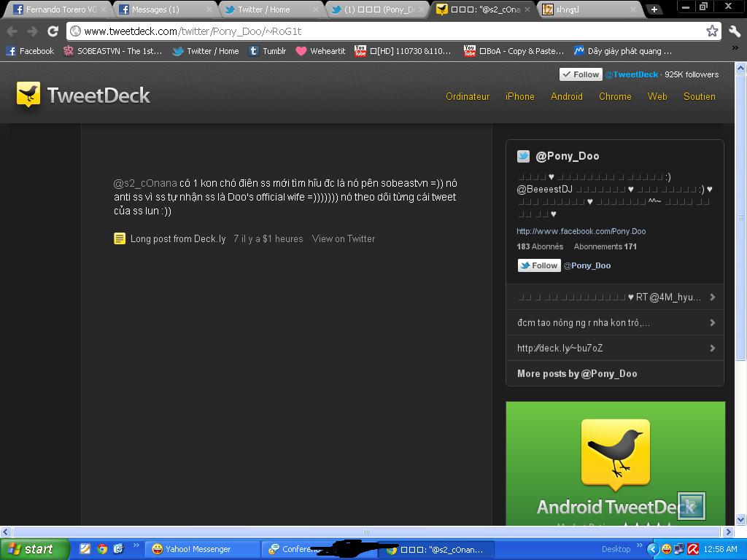
Task: Open the Tumblr bookmark
Action: tap(267, 51)
